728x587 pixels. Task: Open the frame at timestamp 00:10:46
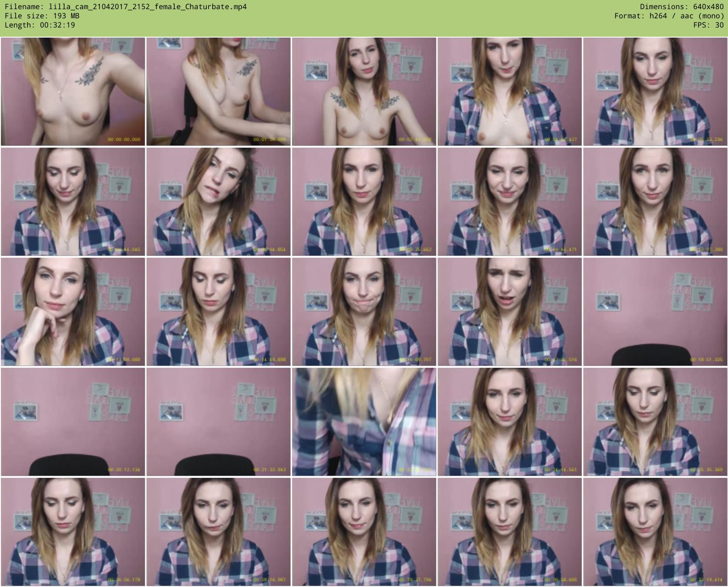(509, 202)
